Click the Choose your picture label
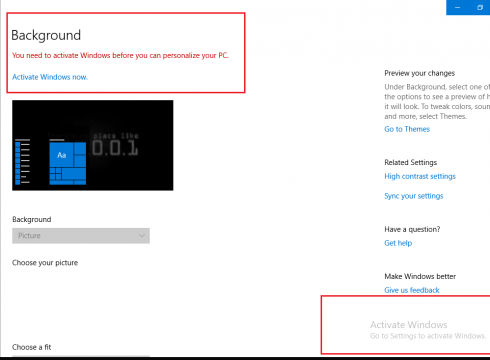The height and width of the screenshot is (360, 490). click(45, 263)
